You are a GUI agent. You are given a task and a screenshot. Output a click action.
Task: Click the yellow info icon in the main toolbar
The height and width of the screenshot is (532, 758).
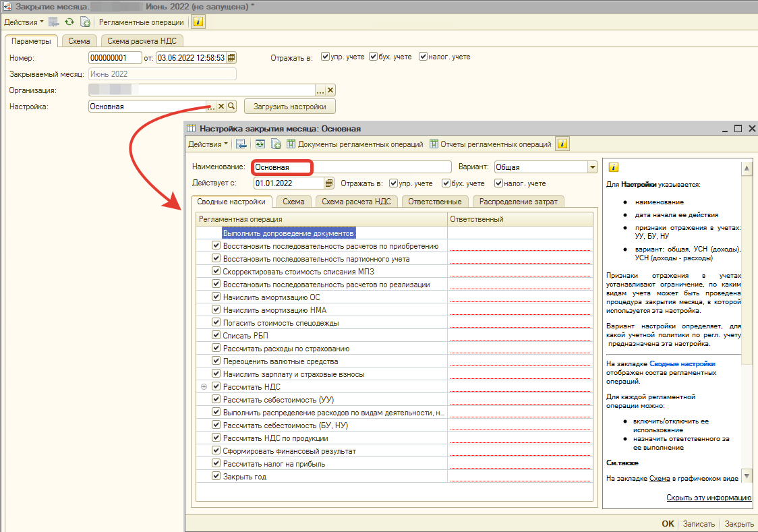click(x=198, y=22)
